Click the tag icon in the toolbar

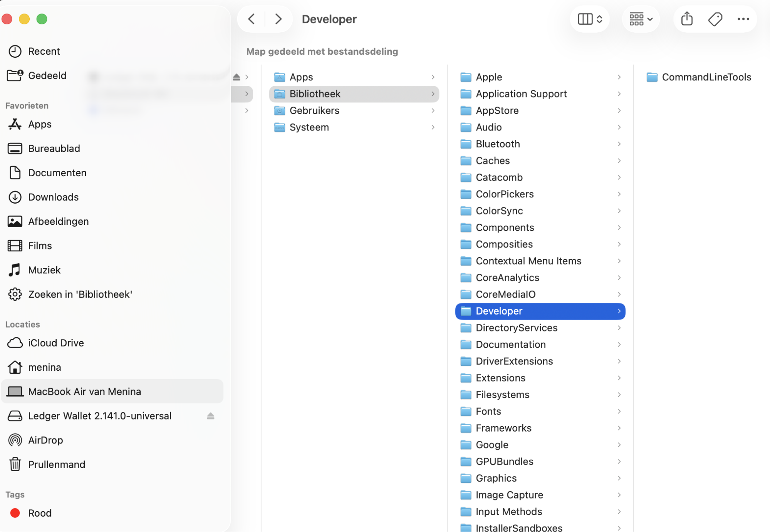pos(715,19)
